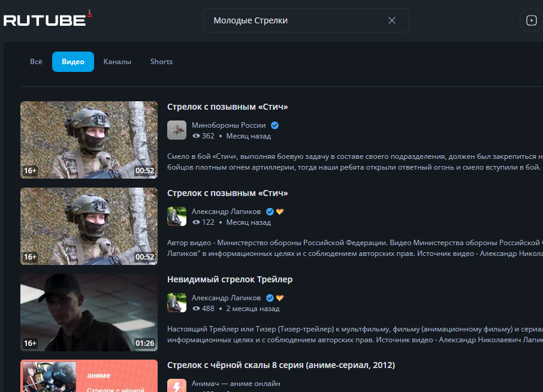
Task: Open Александр Лапиков channel name above 122 views
Action: coord(226,211)
